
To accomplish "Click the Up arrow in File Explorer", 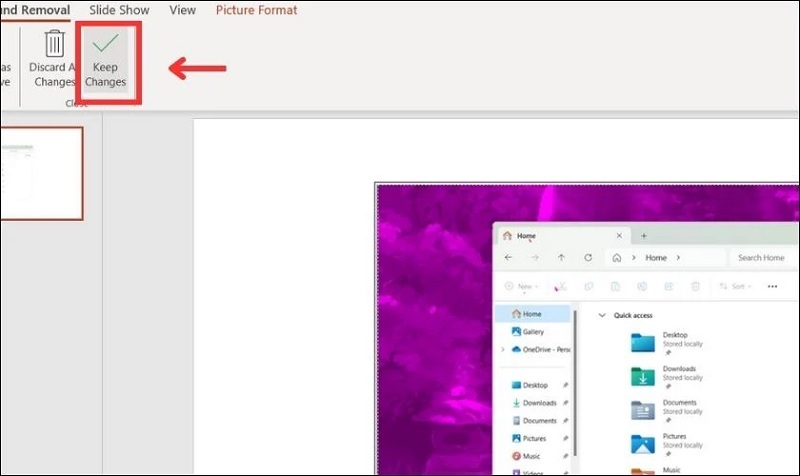I will (561, 257).
